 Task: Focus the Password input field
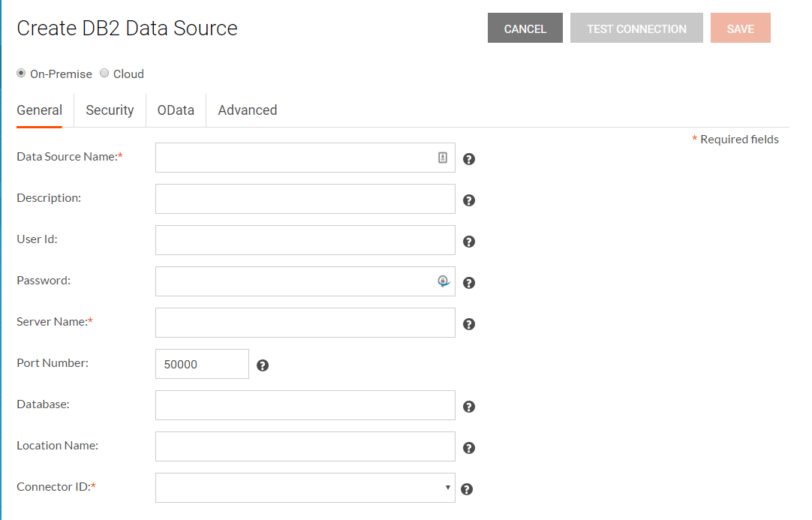(305, 281)
